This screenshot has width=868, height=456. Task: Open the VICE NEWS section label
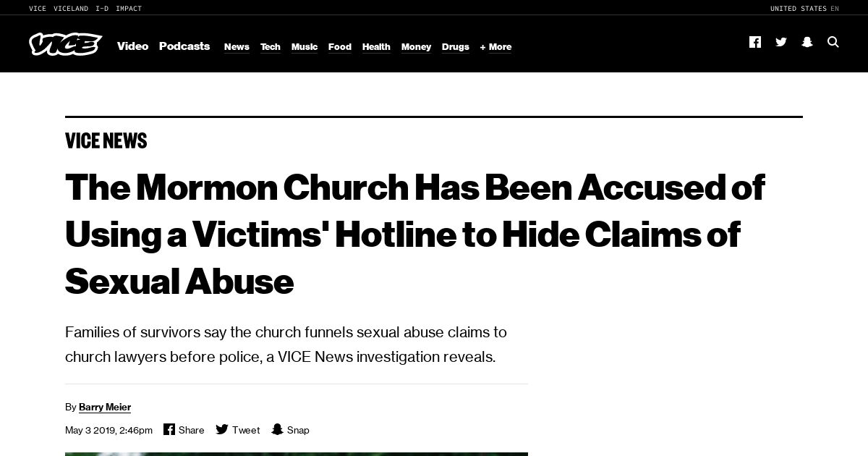coord(106,140)
